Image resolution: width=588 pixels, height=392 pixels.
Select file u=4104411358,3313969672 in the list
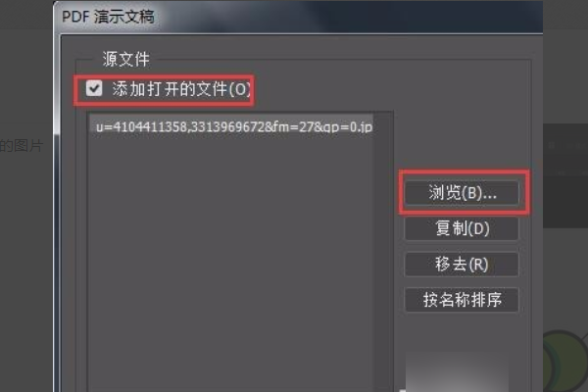point(231,126)
